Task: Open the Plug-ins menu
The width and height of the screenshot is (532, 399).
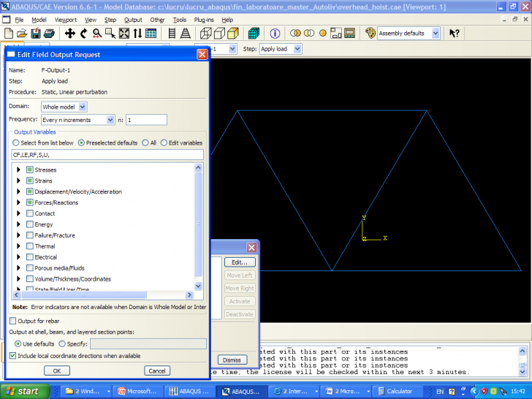Action: (203, 20)
